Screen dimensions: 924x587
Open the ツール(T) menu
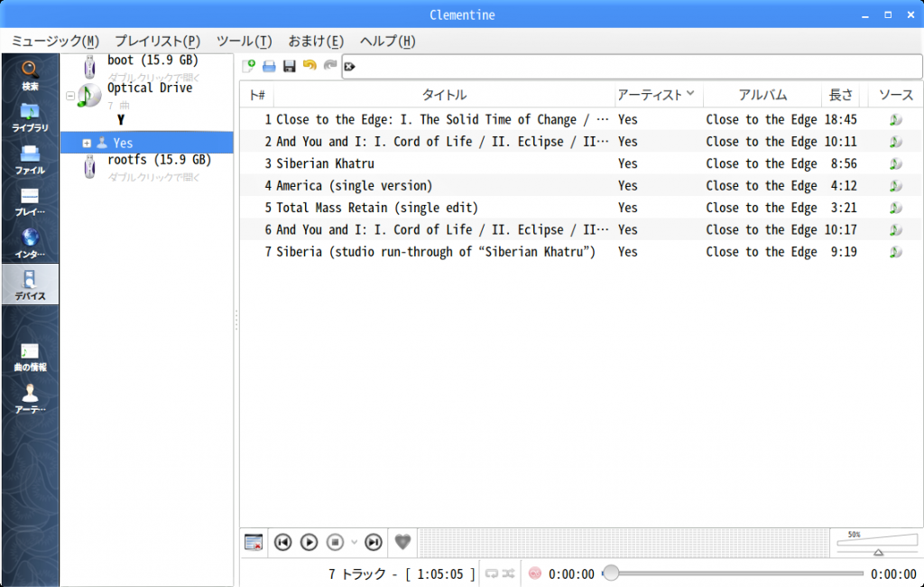point(244,42)
